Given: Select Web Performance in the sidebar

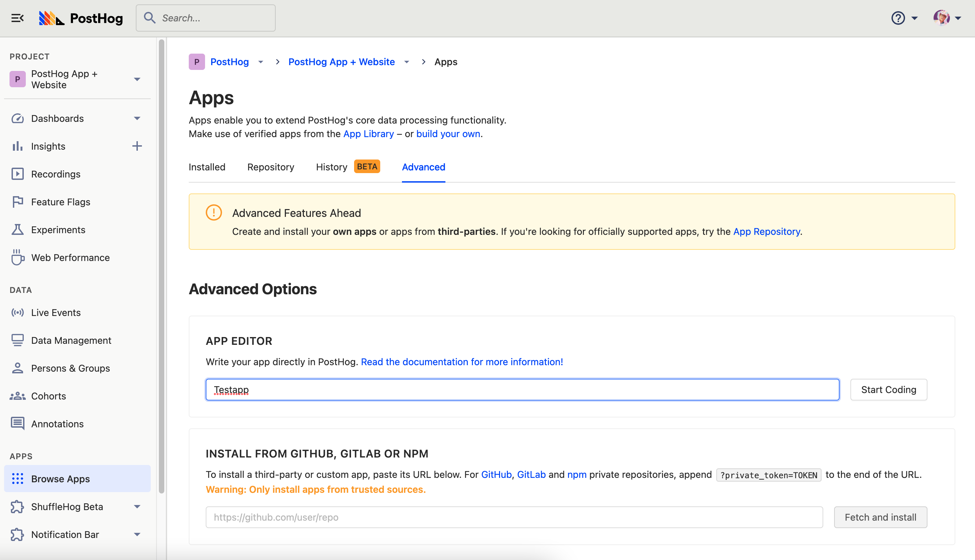Looking at the screenshot, I should pos(70,257).
